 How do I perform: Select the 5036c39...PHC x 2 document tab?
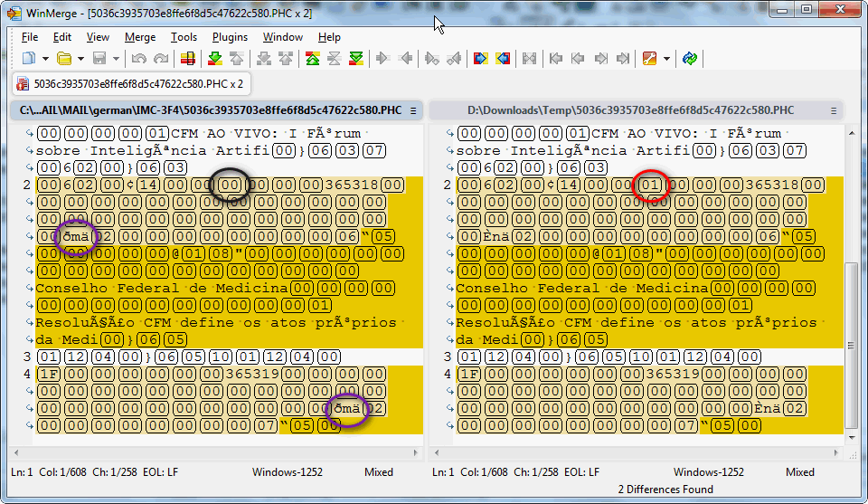tap(129, 84)
